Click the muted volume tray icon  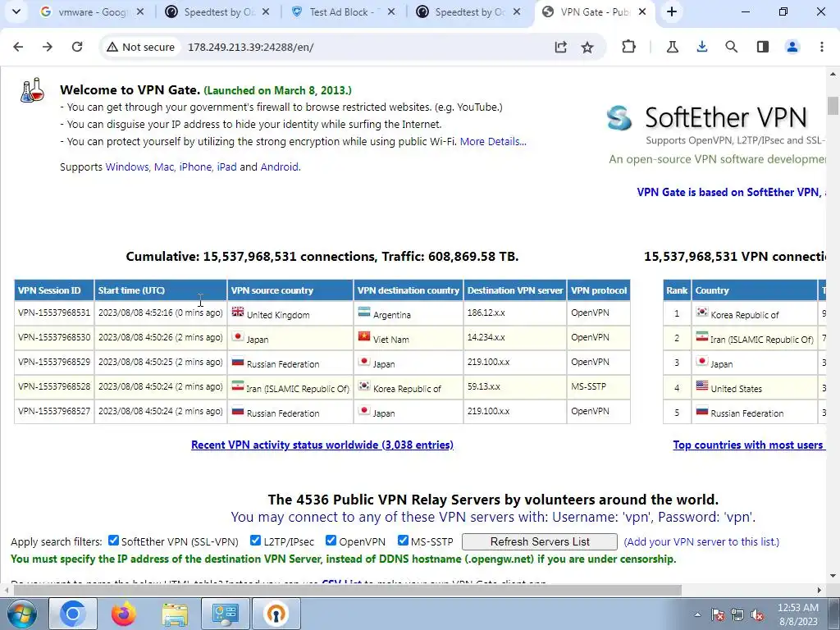[757, 614]
